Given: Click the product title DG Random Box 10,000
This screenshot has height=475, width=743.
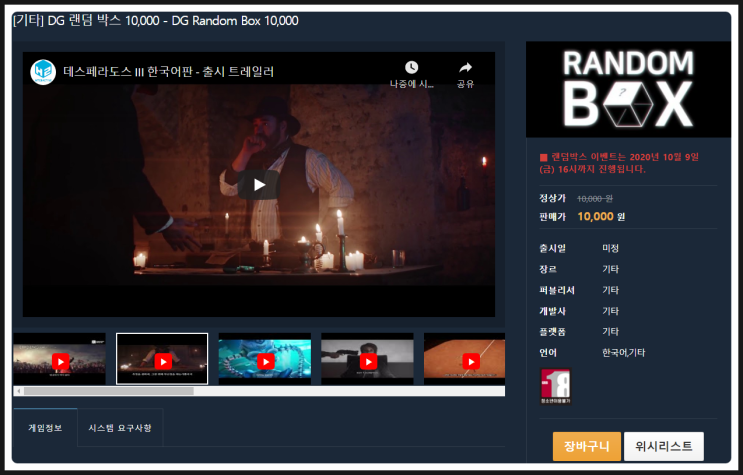Looking at the screenshot, I should click(156, 21).
